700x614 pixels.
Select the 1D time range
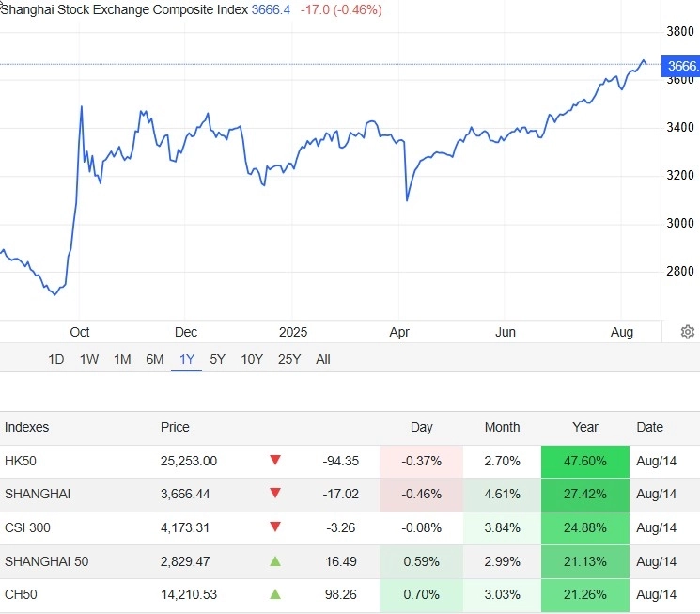point(56,359)
